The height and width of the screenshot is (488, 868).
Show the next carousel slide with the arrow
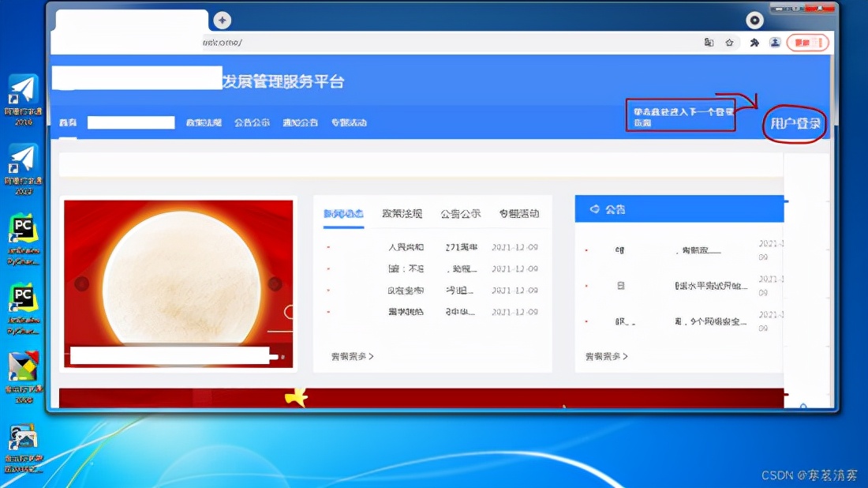tap(275, 284)
